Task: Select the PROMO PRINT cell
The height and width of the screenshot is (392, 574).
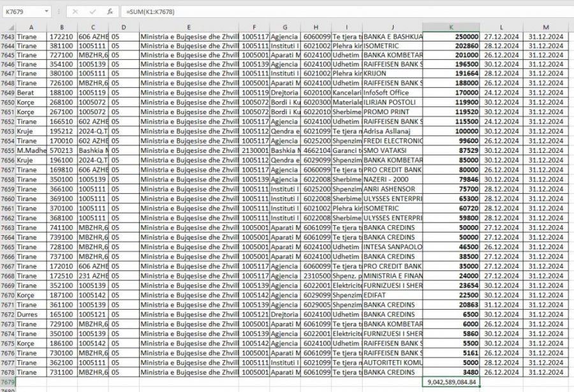Action: click(x=392, y=111)
